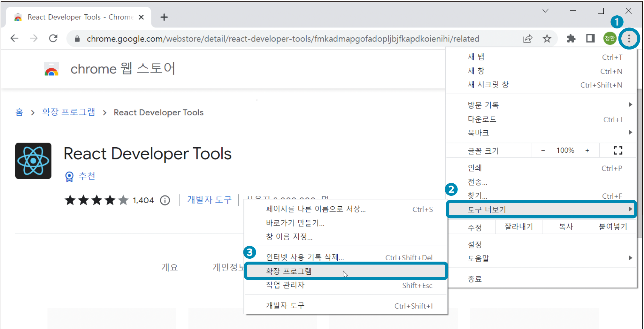Open 확장 프로그램 submenu item
Image resolution: width=644 pixels, height=329 pixels.
(x=346, y=271)
